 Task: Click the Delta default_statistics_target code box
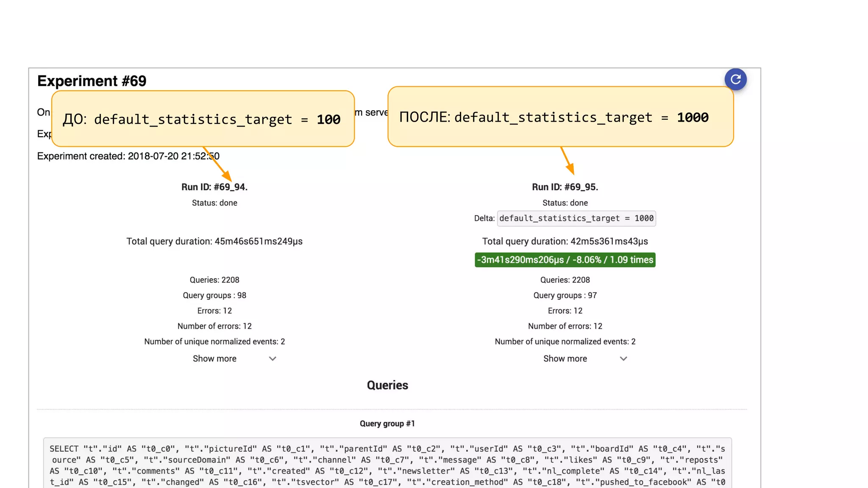[576, 219]
